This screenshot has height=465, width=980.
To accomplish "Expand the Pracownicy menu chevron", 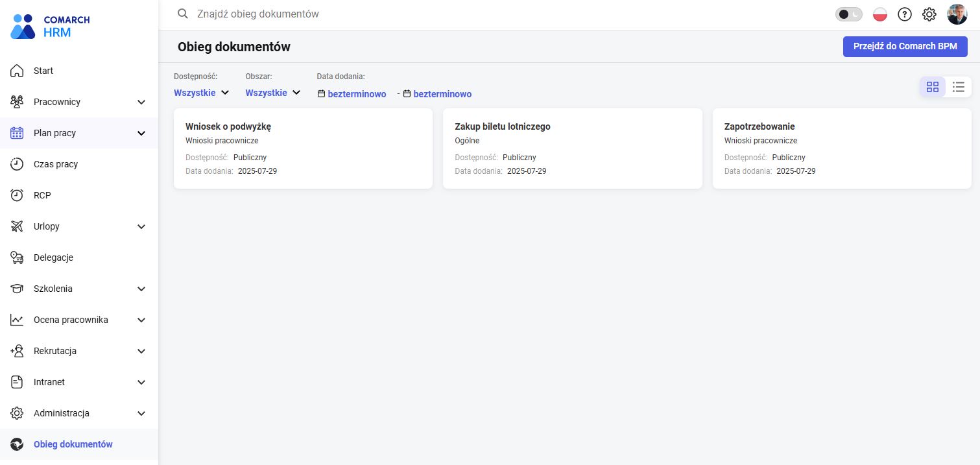I will pos(141,102).
